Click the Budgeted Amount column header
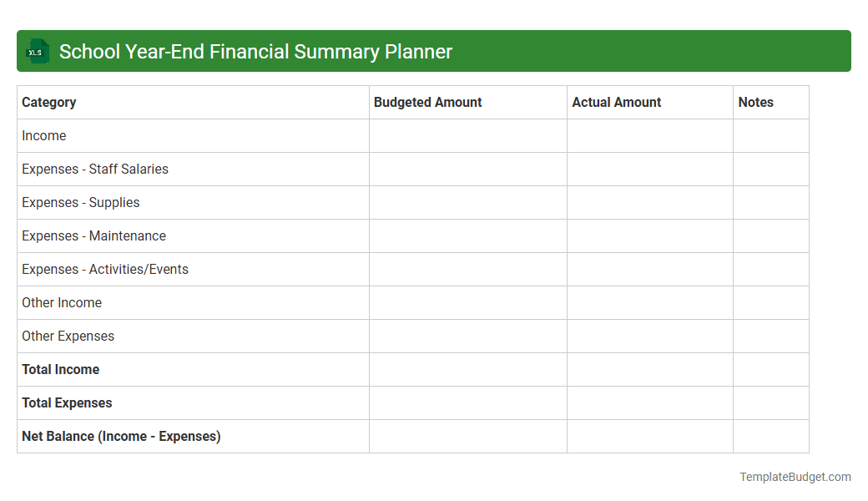Screen dimensions: 868x501 pos(427,102)
